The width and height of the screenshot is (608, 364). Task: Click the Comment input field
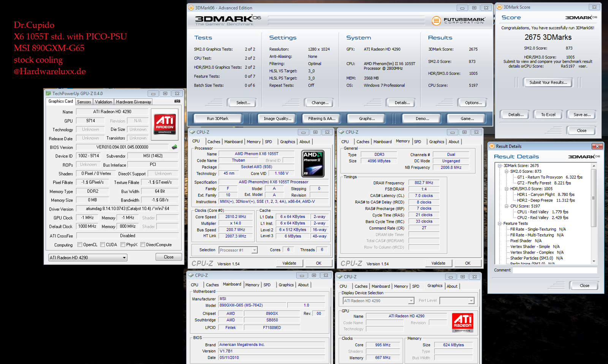[x=555, y=270]
